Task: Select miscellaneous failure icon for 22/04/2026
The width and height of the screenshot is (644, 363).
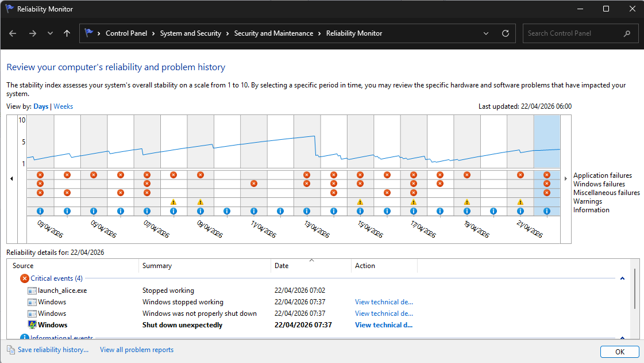Action: [x=547, y=192]
